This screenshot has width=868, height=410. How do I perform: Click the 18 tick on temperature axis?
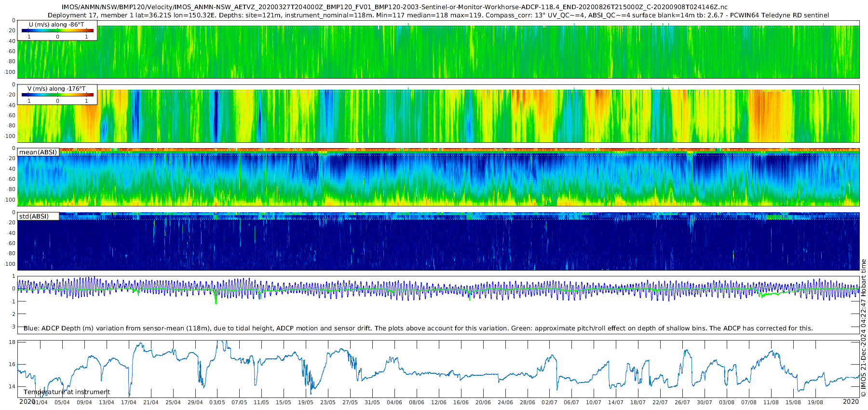[13, 342]
